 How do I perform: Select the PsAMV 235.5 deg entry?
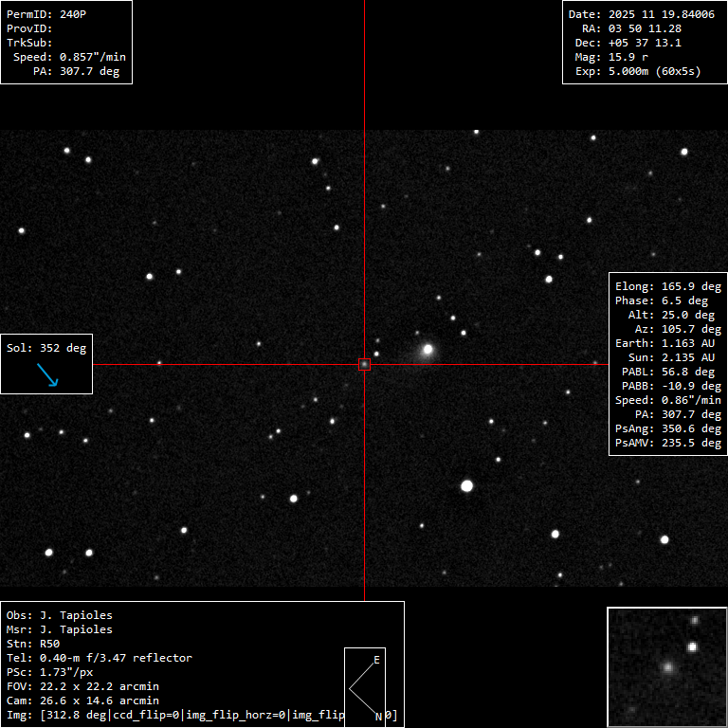click(x=668, y=443)
